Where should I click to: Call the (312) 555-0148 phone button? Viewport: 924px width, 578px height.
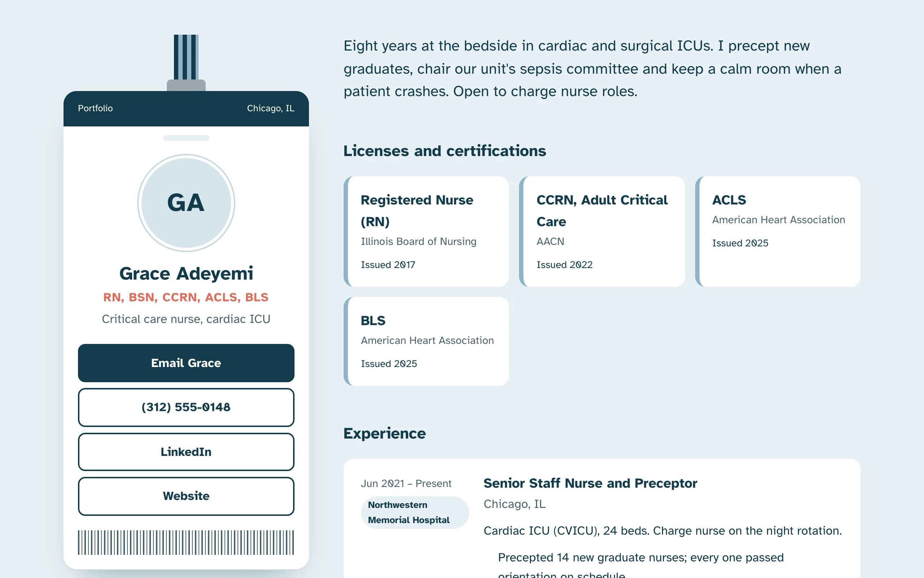[186, 407]
